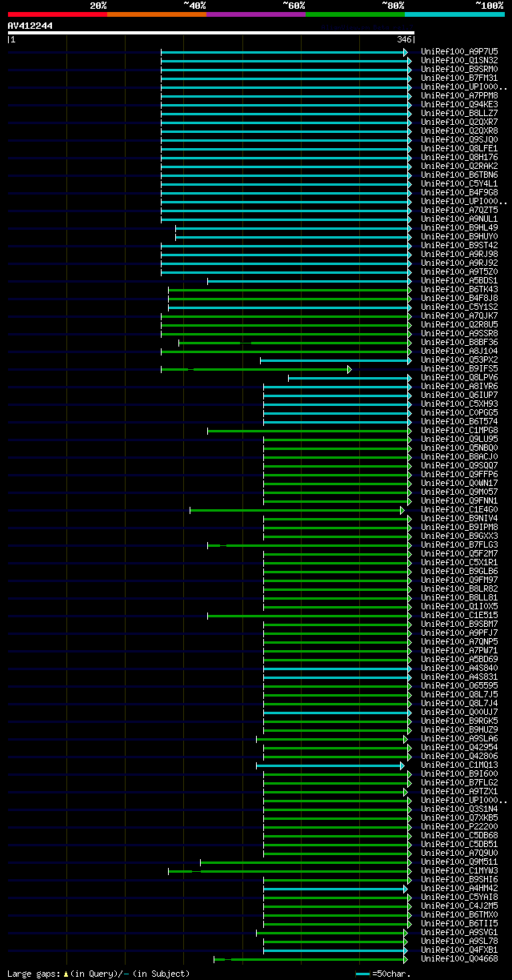Click hit label UniRef100_B9IFS5
This screenshot has height=980, width=512.
pyautogui.click(x=459, y=368)
